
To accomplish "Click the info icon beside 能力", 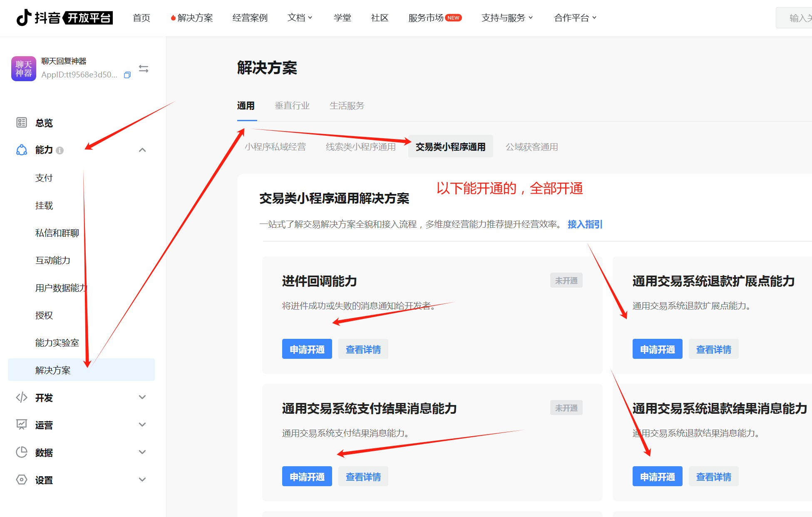I will (x=60, y=150).
